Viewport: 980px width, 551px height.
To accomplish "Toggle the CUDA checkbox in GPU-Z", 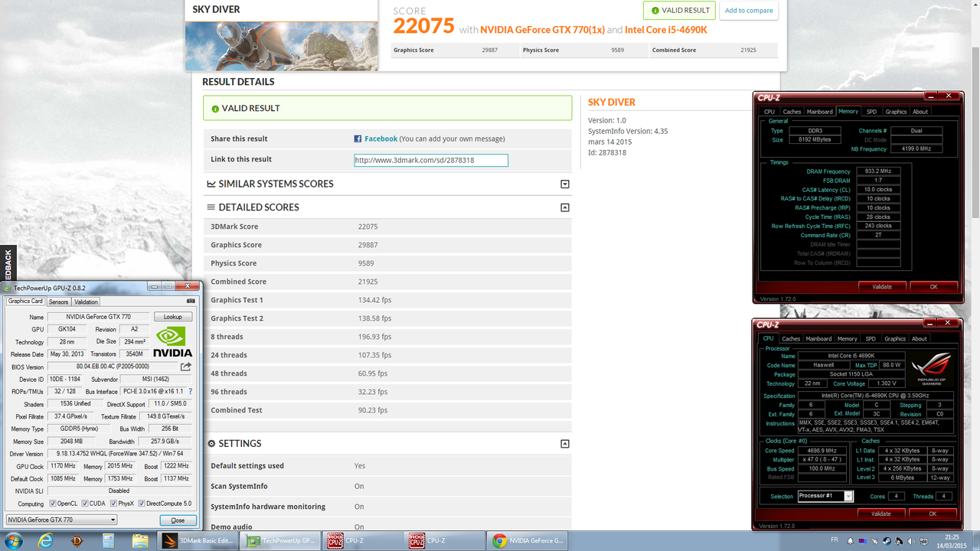I will click(87, 504).
